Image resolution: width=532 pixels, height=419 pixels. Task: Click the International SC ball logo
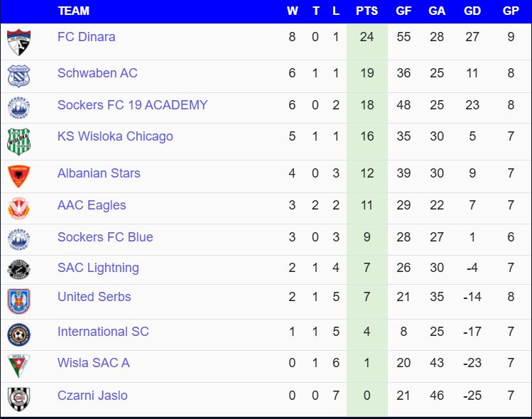point(18,334)
